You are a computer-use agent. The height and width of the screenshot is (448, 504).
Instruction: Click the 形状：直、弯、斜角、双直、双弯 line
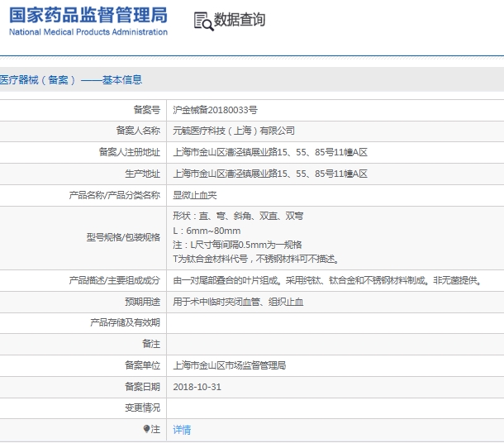coord(238,216)
